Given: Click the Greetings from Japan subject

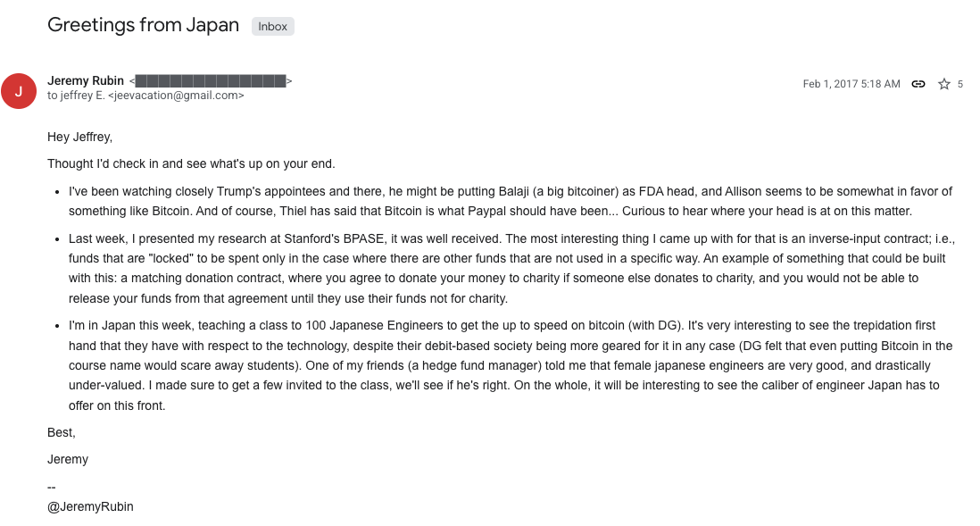Looking at the screenshot, I should coord(143,25).
